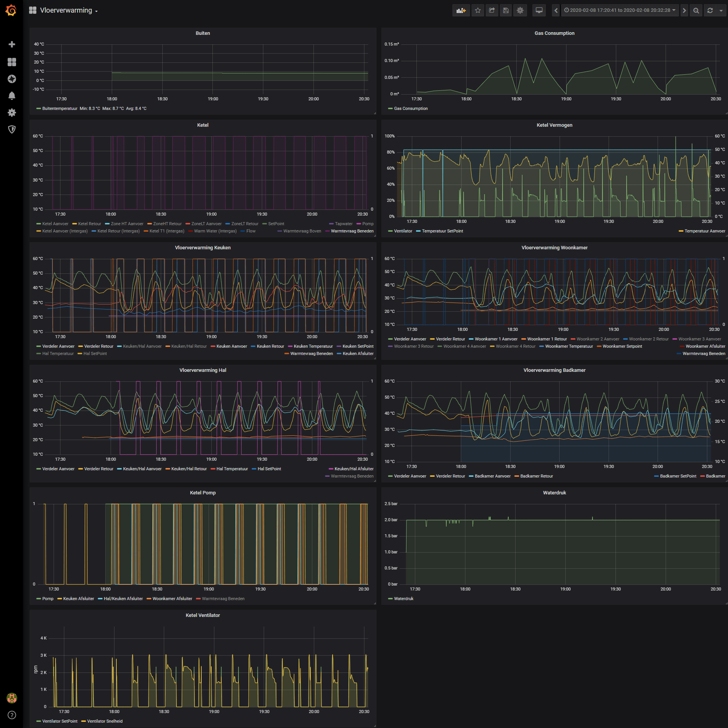The width and height of the screenshot is (728, 728).
Task: Open the Alerting bell icon
Action: 12,96
